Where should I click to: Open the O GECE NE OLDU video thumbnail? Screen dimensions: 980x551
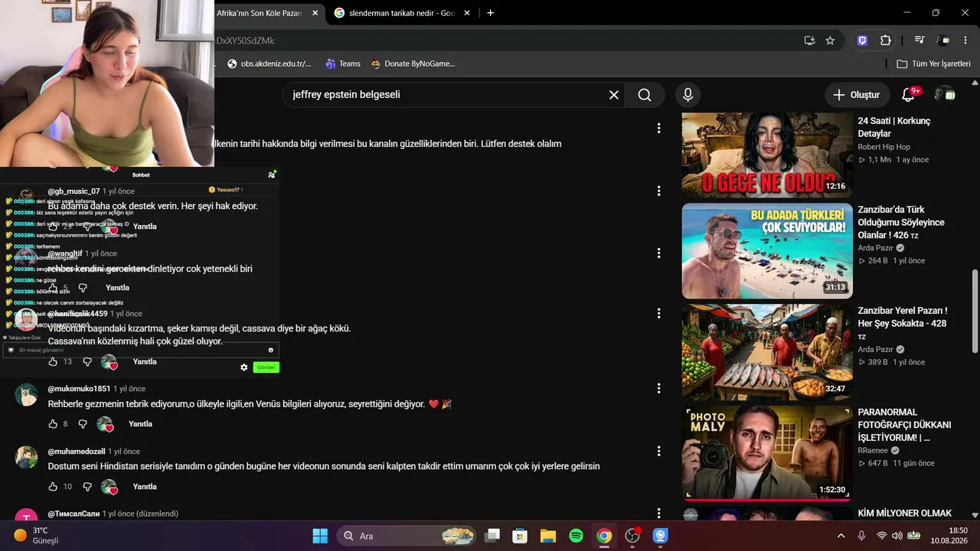point(767,155)
